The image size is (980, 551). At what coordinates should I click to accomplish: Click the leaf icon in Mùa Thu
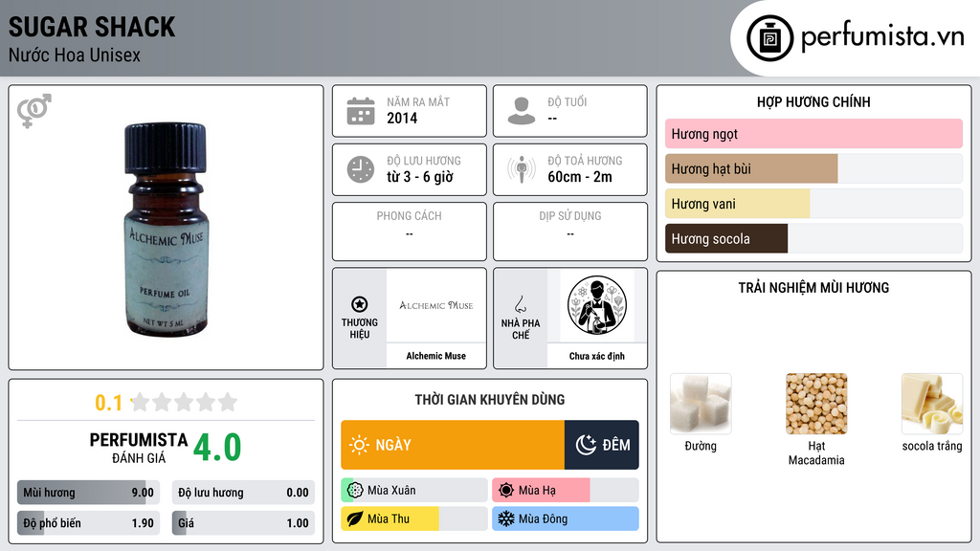click(354, 518)
